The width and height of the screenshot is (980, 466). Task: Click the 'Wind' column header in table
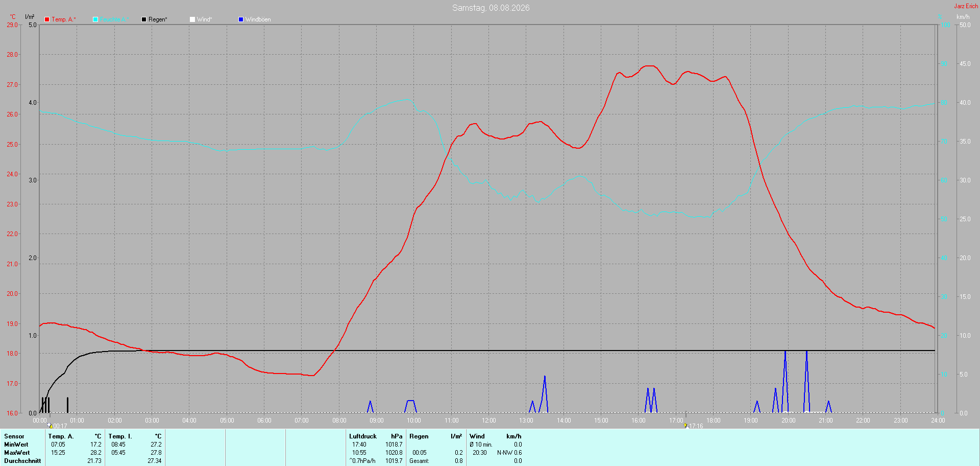click(x=477, y=436)
